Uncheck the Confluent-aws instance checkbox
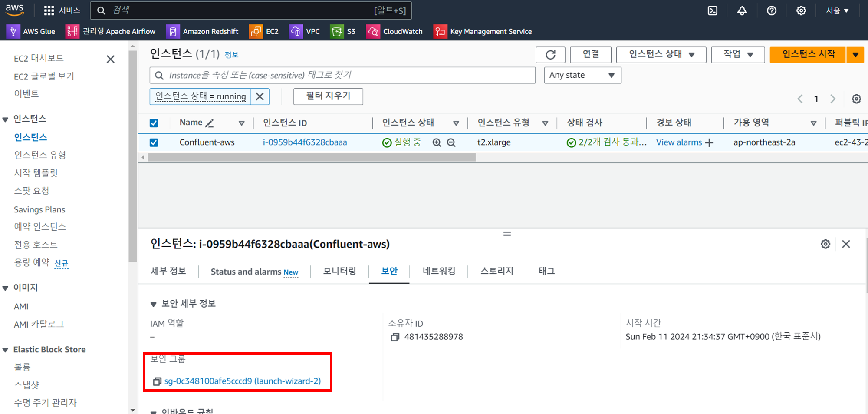The image size is (868, 414). pyautogui.click(x=154, y=142)
